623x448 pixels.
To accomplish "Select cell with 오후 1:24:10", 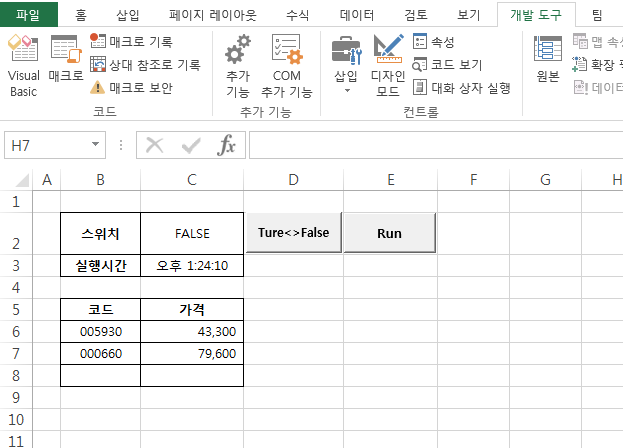I will (x=192, y=265).
